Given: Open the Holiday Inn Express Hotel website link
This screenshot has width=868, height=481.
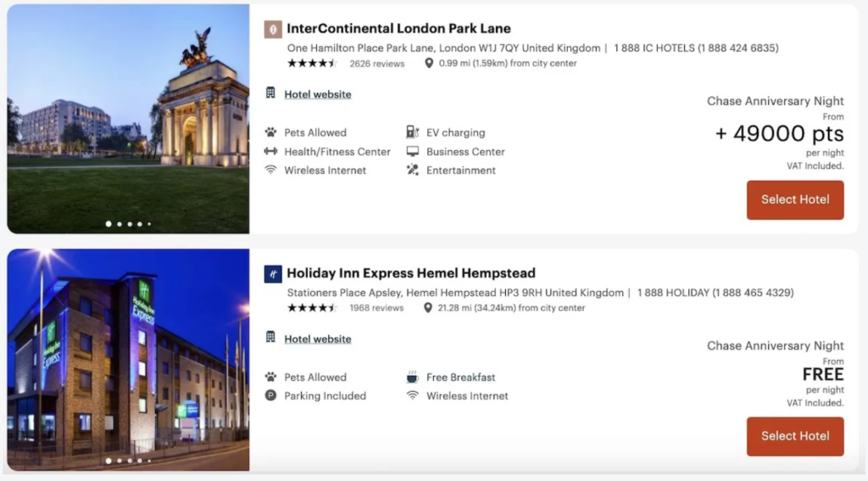Looking at the screenshot, I should tap(318, 338).
